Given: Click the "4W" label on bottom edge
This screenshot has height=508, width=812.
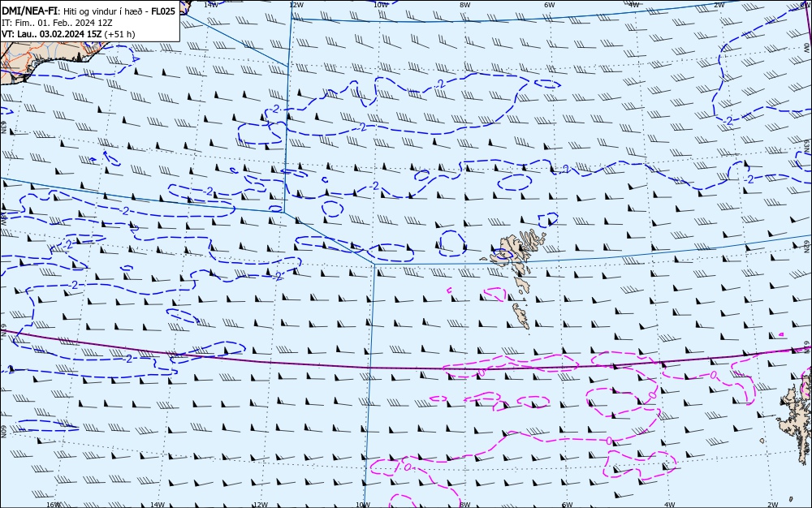Looking at the screenshot, I should pos(669,505).
